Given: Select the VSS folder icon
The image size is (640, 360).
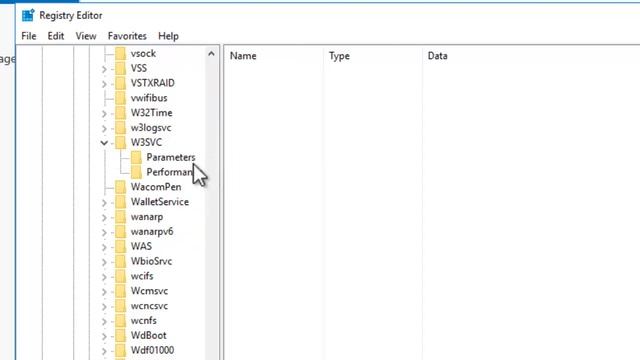Looking at the screenshot, I should click(x=120, y=68).
